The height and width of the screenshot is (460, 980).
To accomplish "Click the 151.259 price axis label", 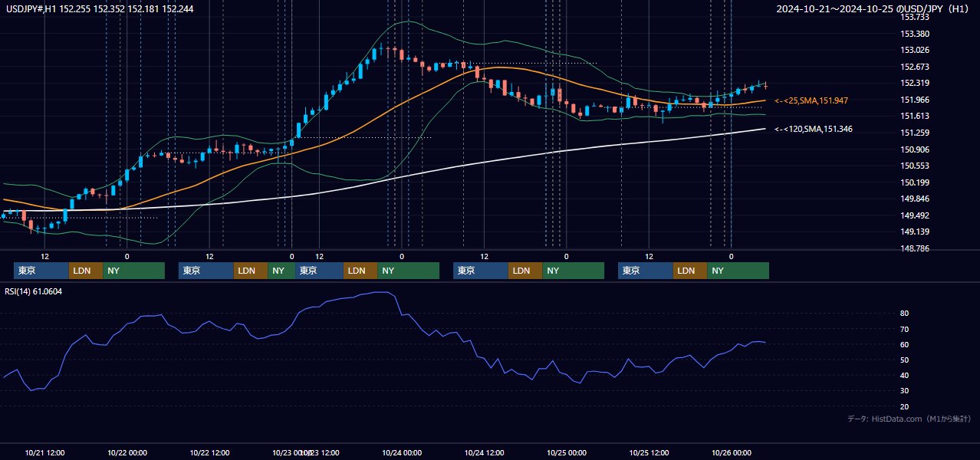I will (x=915, y=133).
